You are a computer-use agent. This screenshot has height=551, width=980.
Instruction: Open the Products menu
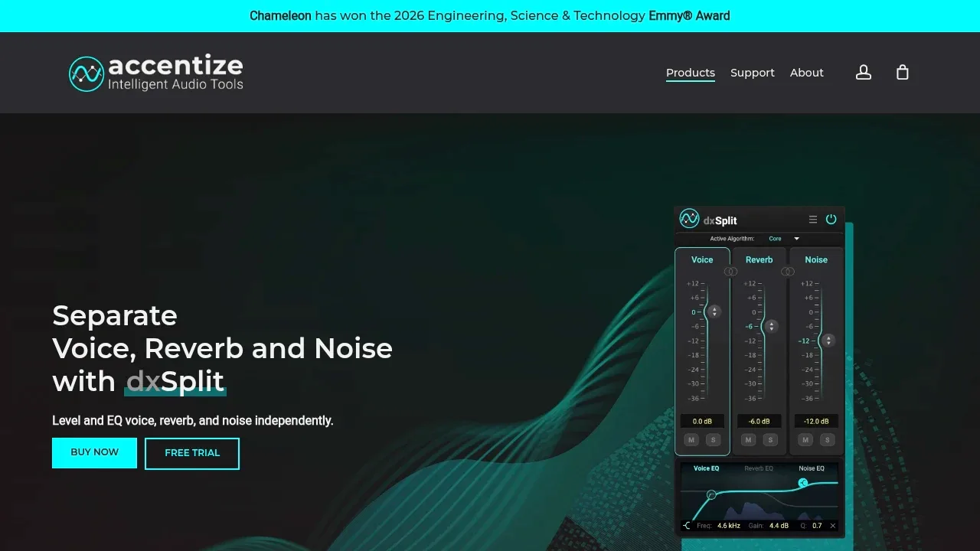tap(691, 73)
